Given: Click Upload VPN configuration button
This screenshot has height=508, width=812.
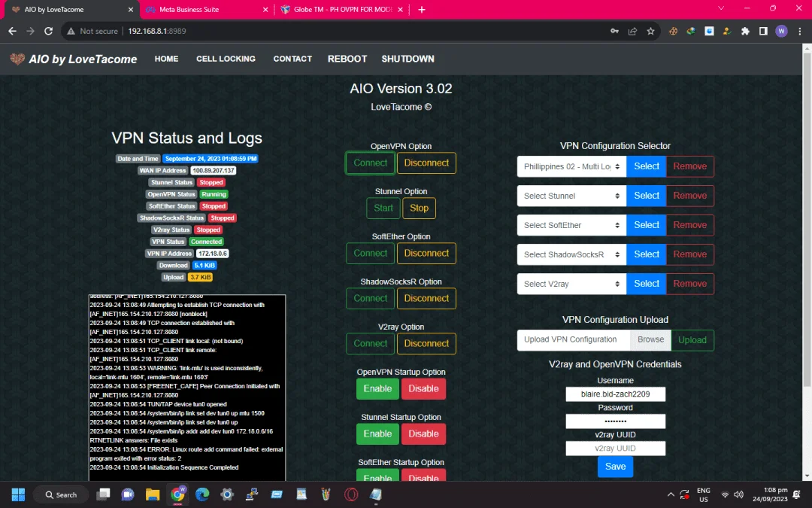Looking at the screenshot, I should (692, 340).
